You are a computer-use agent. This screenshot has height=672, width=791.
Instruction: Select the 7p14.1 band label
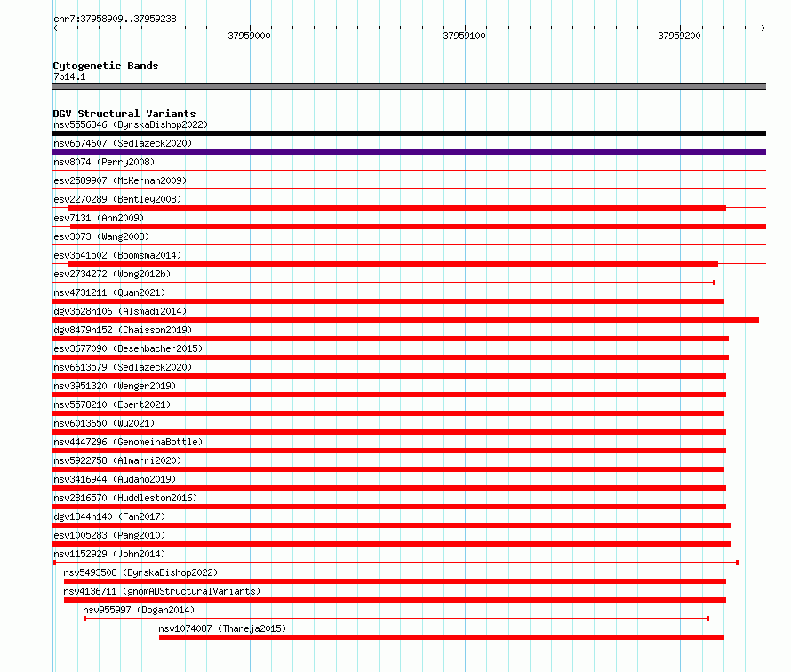tap(69, 76)
